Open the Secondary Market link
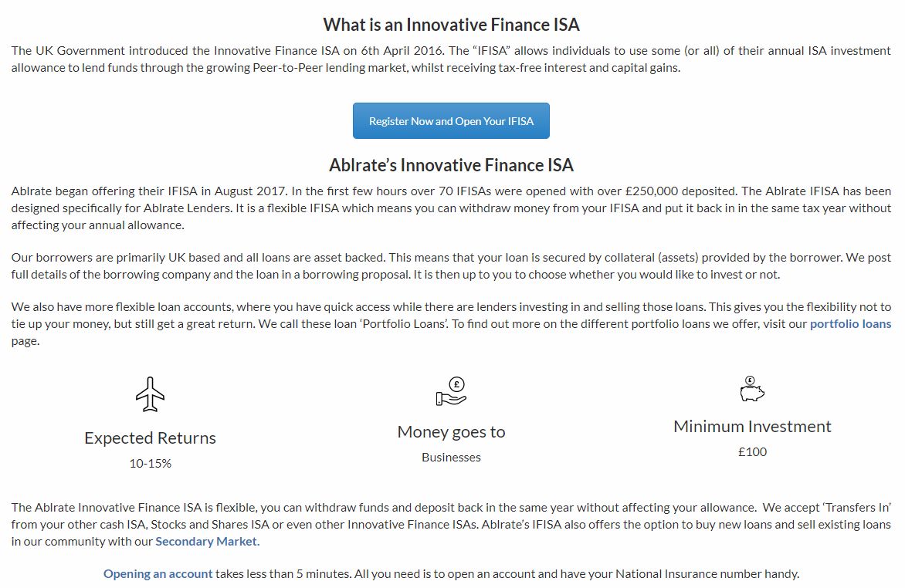 (x=206, y=541)
